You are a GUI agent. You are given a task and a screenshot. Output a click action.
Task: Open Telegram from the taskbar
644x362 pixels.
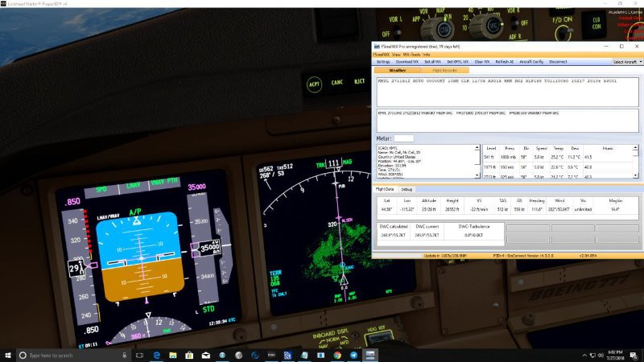pyautogui.click(x=353, y=356)
